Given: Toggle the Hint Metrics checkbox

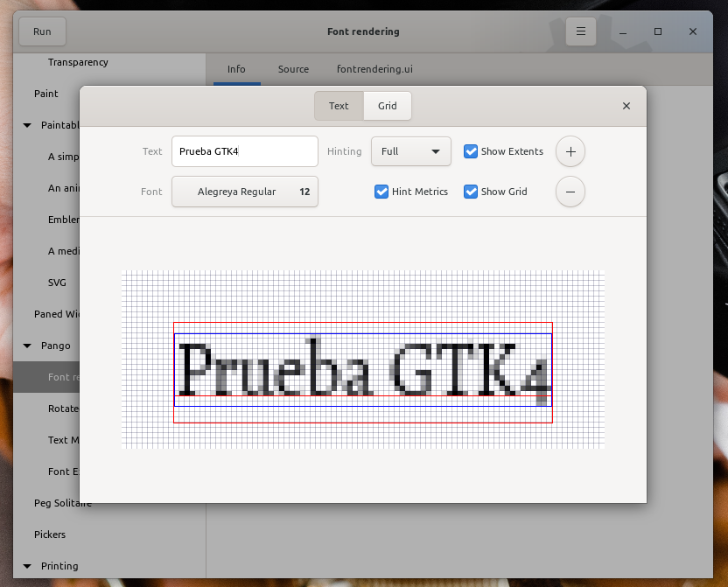Looking at the screenshot, I should (381, 192).
